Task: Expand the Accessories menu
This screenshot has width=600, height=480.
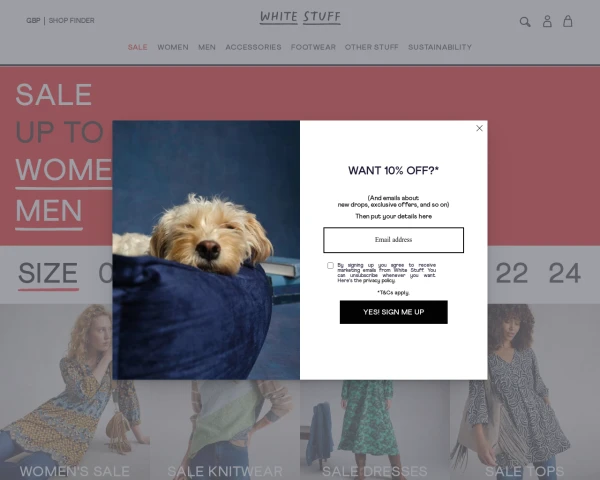Action: coord(253,47)
